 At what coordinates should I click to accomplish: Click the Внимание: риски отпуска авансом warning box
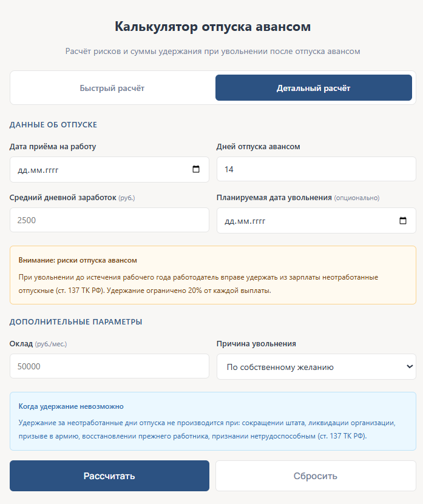(x=212, y=275)
